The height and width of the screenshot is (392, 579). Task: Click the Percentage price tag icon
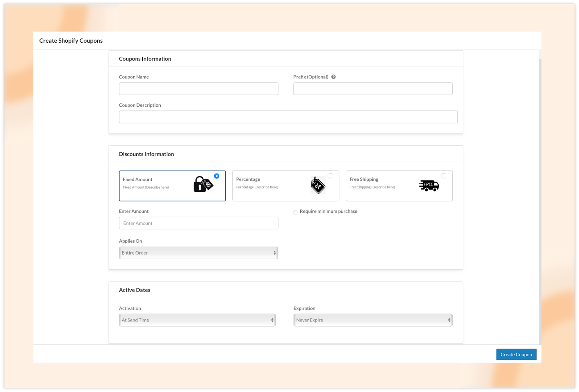coord(318,185)
